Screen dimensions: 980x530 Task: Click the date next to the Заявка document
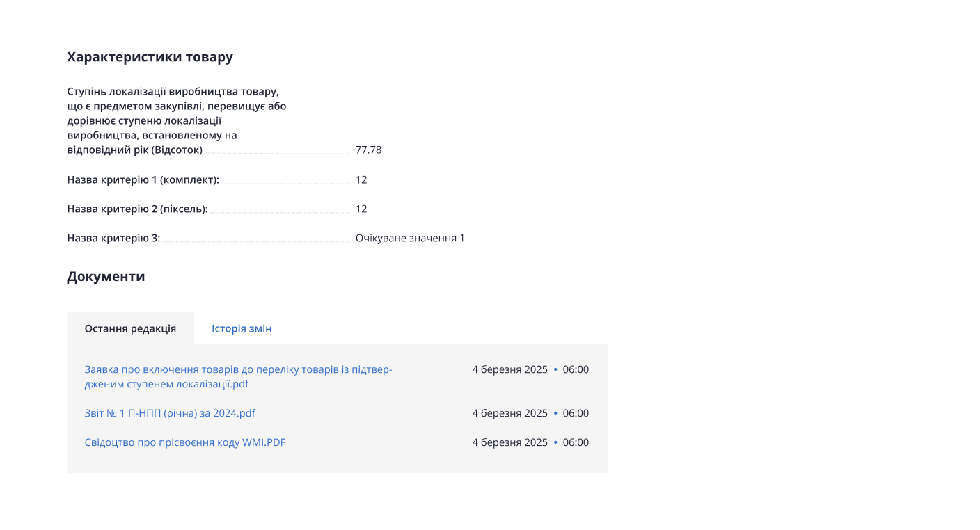[509, 369]
